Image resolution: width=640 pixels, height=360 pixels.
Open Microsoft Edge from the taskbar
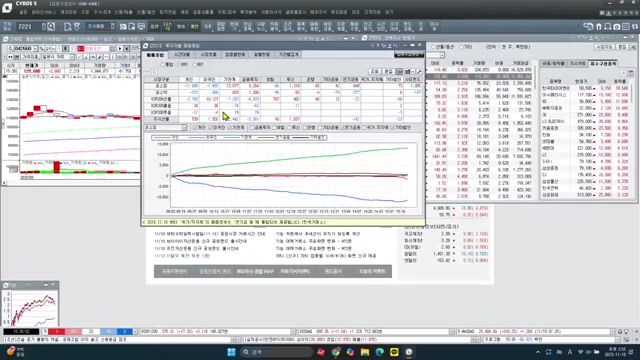(380, 352)
